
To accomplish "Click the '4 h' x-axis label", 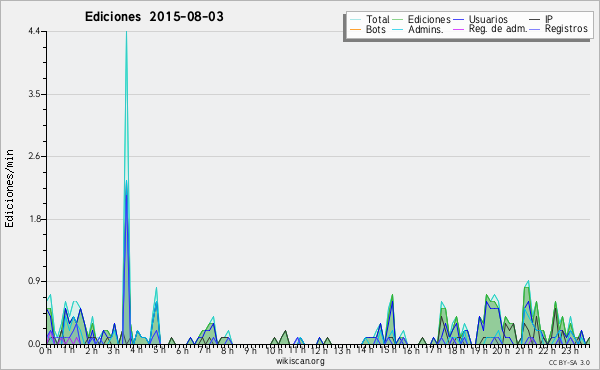I will tap(136, 350).
